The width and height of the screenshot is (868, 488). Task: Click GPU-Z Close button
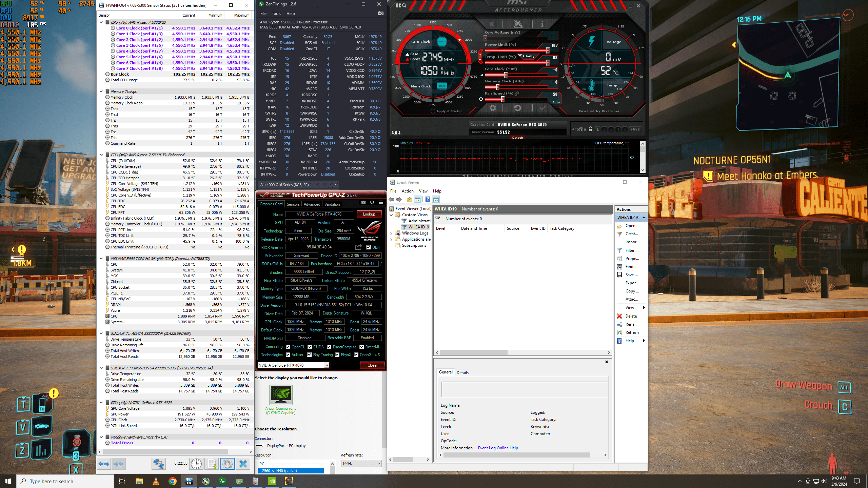click(372, 365)
